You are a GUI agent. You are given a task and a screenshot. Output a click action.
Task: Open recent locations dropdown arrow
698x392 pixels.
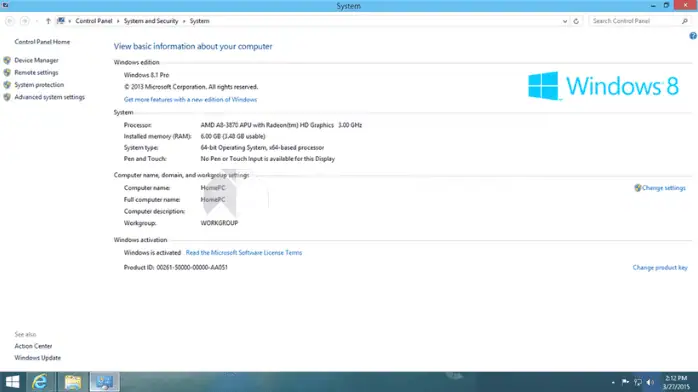(37, 21)
